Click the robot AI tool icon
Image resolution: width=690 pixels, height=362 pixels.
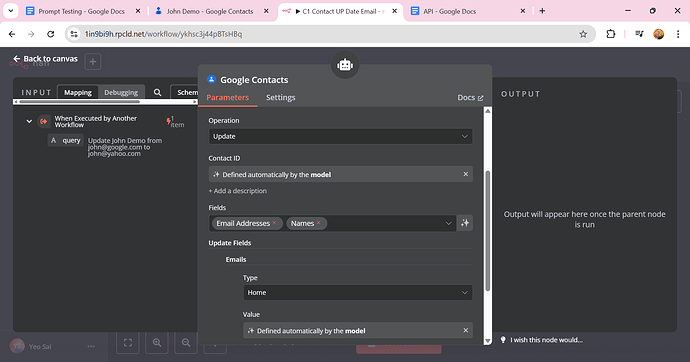tap(345, 65)
